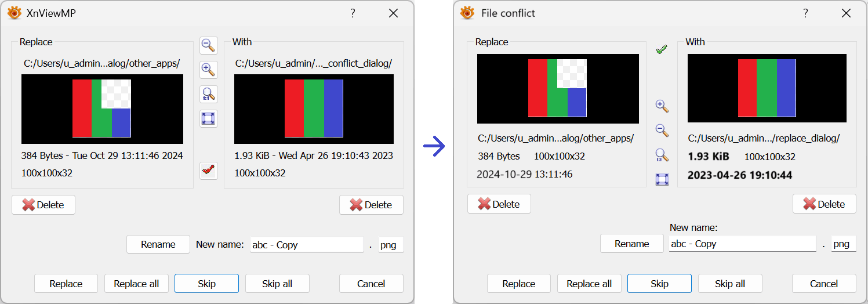Click the red checkmark icon

208,171
